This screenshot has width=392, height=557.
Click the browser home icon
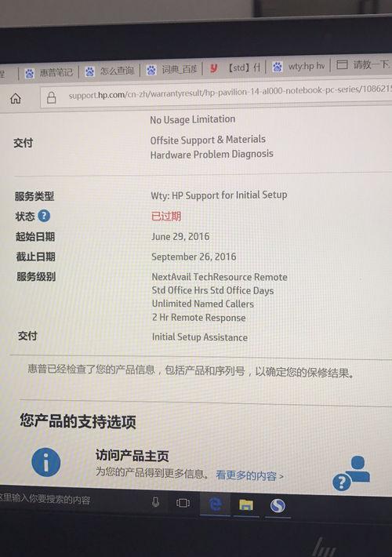(x=15, y=98)
